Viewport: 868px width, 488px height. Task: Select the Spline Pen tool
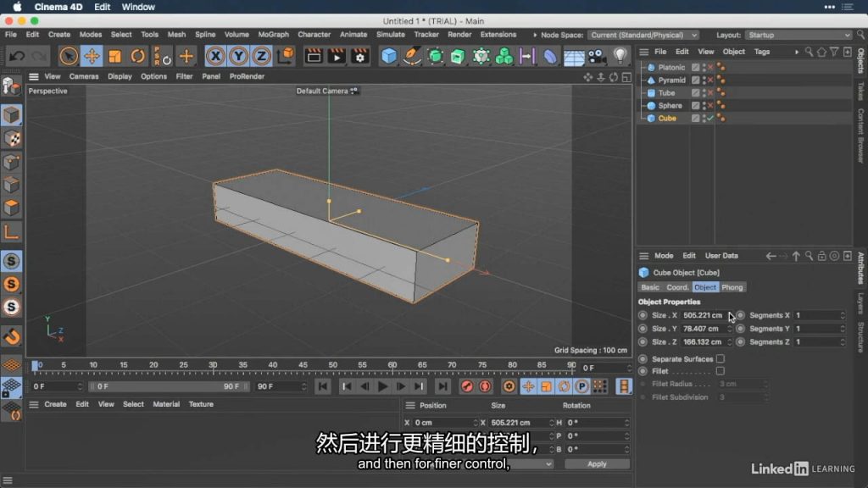point(412,56)
